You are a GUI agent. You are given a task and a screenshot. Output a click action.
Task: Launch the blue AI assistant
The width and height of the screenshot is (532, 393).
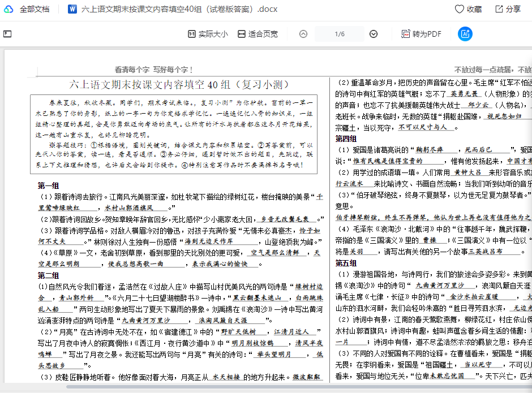point(465,34)
